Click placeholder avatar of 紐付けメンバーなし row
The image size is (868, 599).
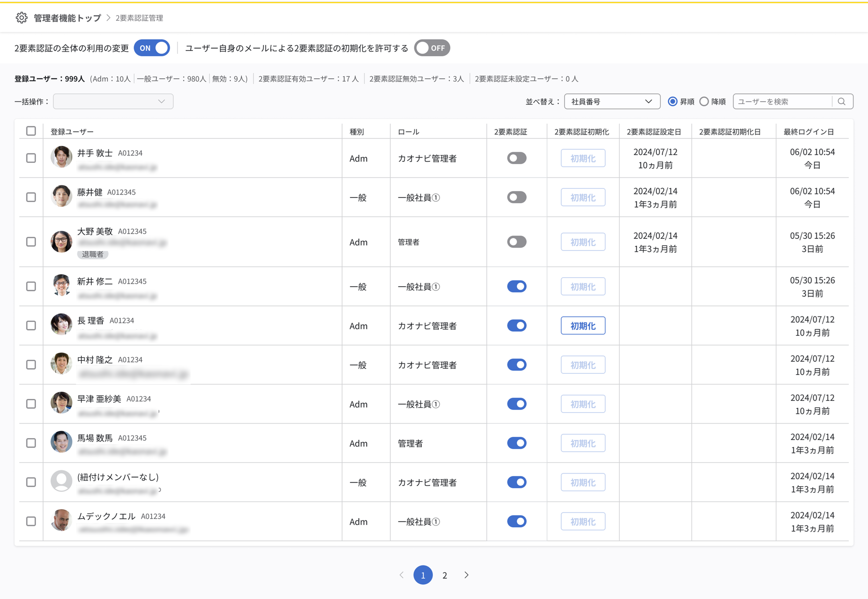coord(61,480)
